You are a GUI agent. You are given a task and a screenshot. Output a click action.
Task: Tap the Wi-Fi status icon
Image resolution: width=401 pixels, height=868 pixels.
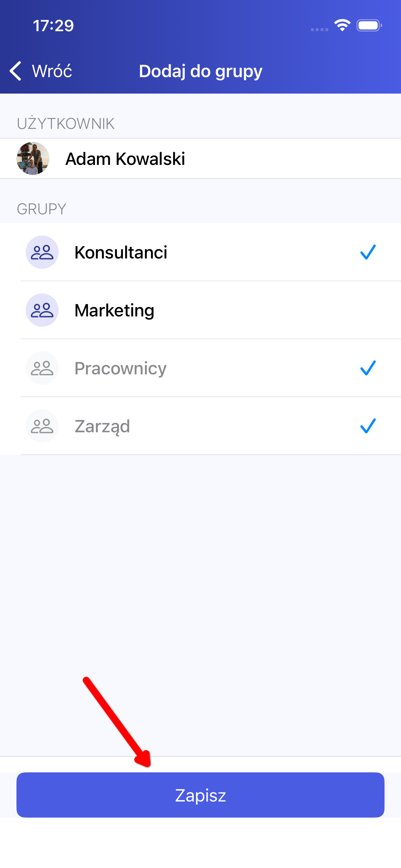pyautogui.click(x=342, y=25)
